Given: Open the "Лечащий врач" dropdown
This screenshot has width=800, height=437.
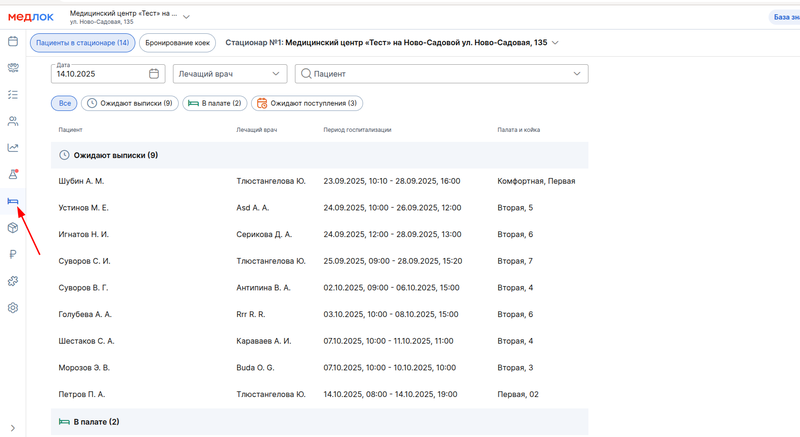Looking at the screenshot, I should 230,74.
